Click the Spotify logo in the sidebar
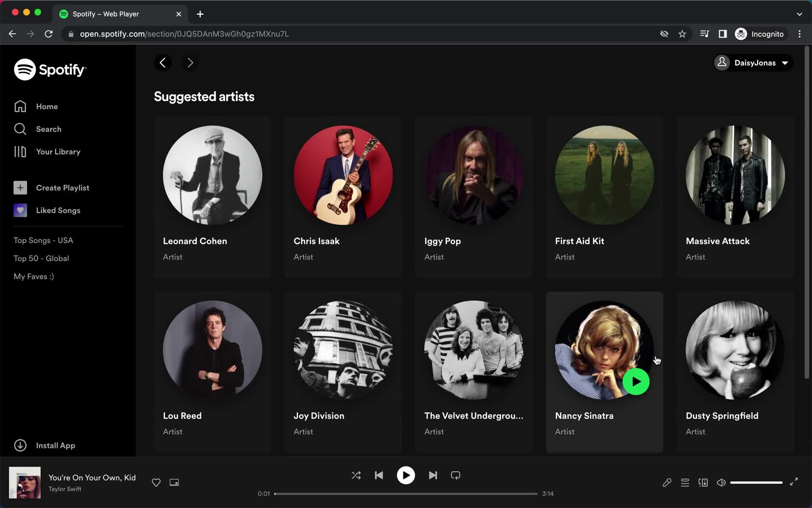The height and width of the screenshot is (508, 812). (50, 69)
